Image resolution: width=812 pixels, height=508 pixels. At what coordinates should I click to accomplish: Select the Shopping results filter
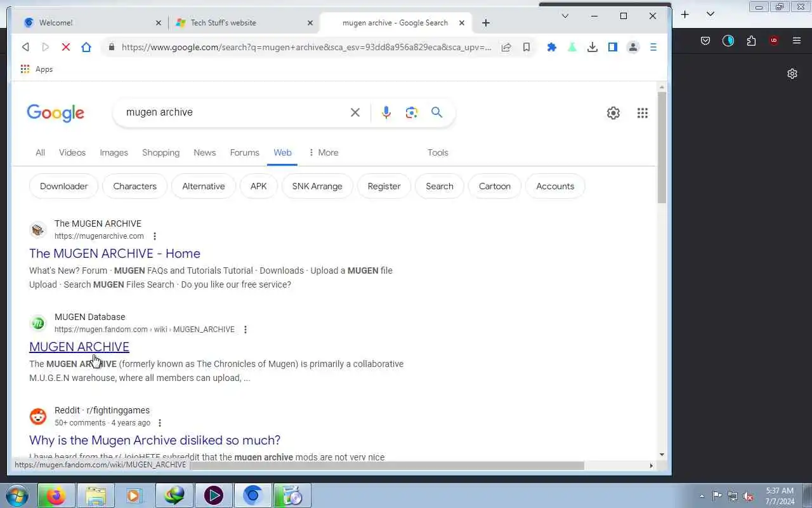point(160,152)
